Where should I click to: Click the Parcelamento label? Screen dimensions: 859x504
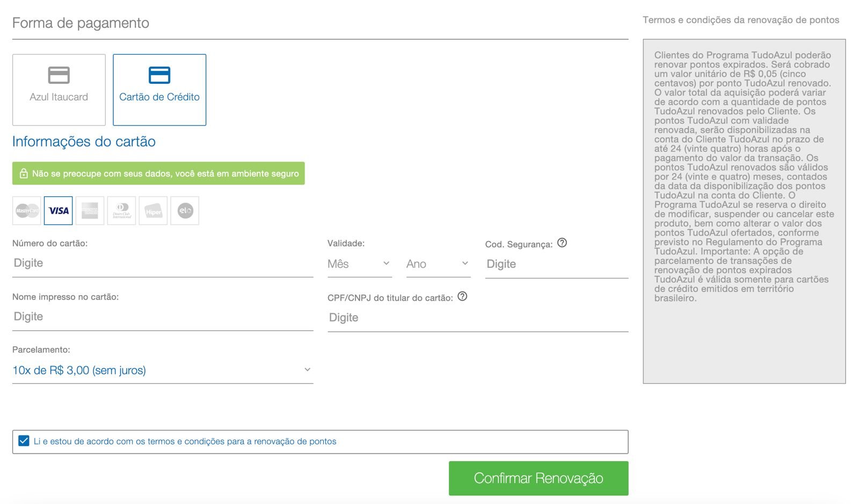pyautogui.click(x=41, y=350)
